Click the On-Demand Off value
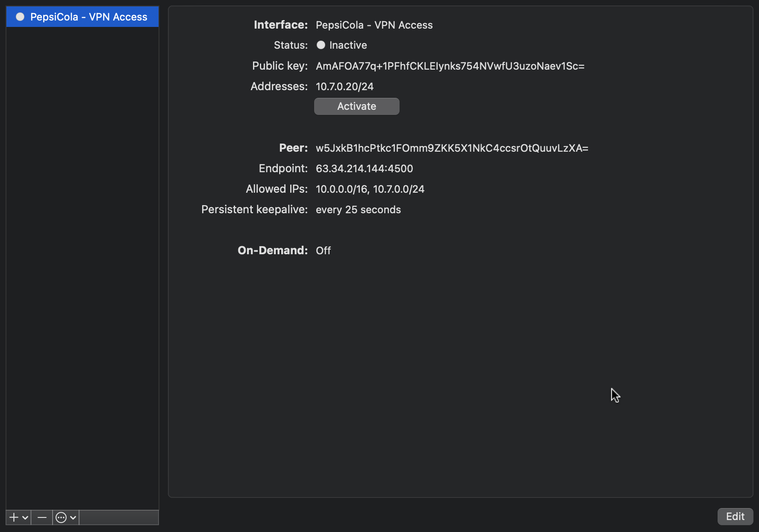 pyautogui.click(x=323, y=251)
